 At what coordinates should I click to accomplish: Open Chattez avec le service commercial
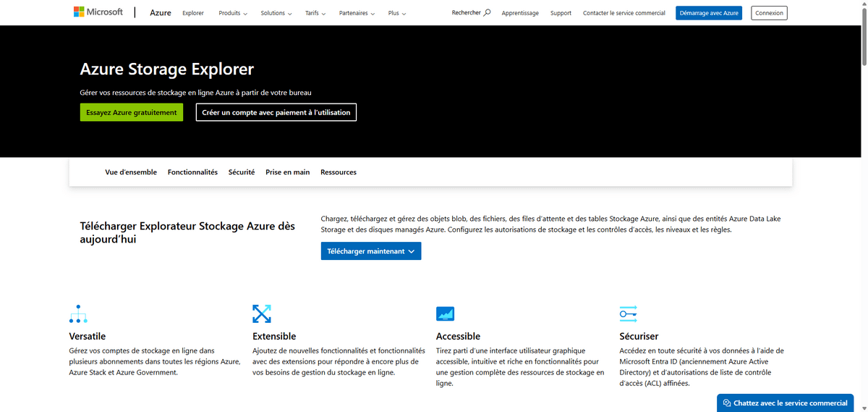[785, 403]
